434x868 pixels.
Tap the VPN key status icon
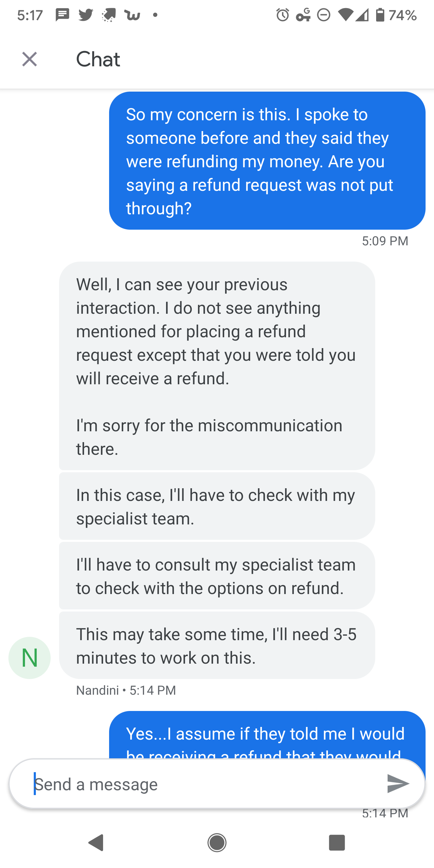point(303,15)
